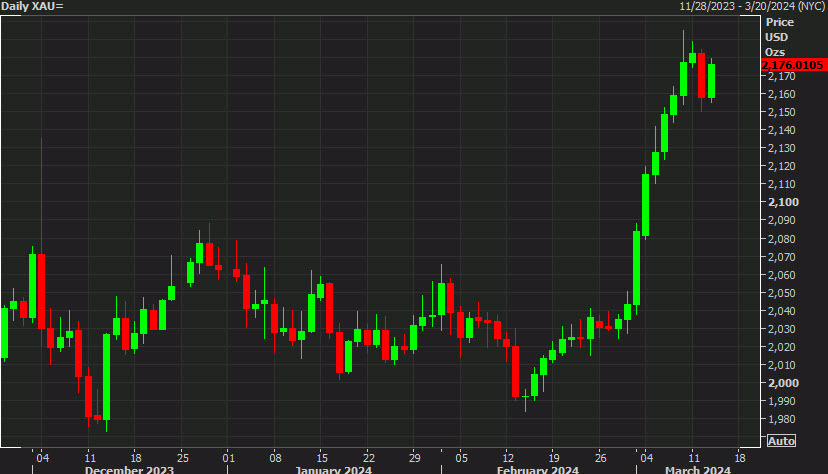Click the 2,150 price axis label
The width and height of the screenshot is (828, 474).
coord(782,112)
